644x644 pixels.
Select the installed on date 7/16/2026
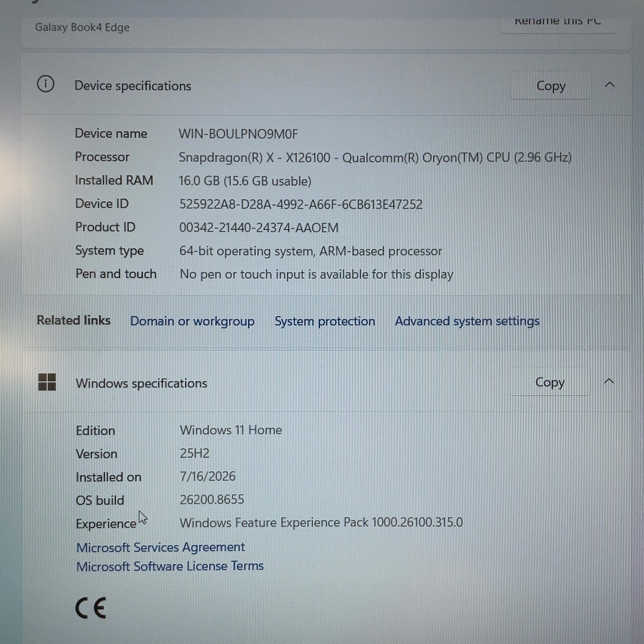[208, 477]
